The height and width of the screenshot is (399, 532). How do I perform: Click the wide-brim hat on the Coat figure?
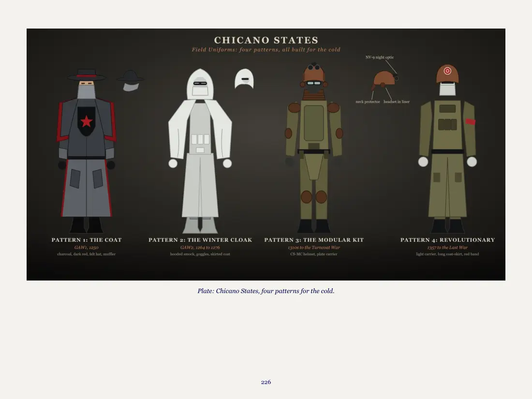coord(87,75)
